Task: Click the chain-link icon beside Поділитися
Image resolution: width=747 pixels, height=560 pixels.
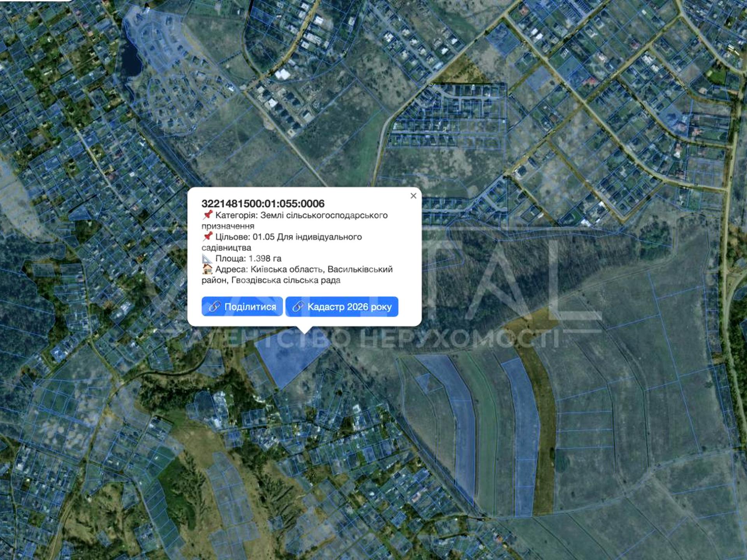Action: [214, 307]
